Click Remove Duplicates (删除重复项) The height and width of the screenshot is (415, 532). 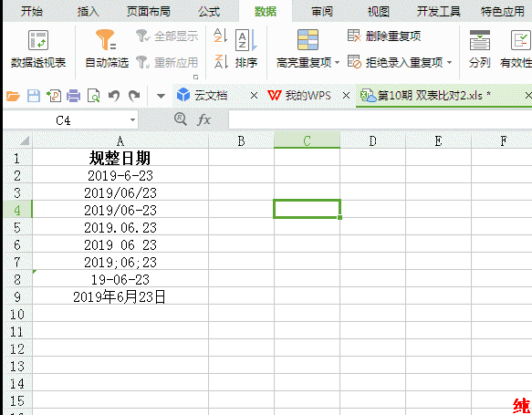click(384, 36)
